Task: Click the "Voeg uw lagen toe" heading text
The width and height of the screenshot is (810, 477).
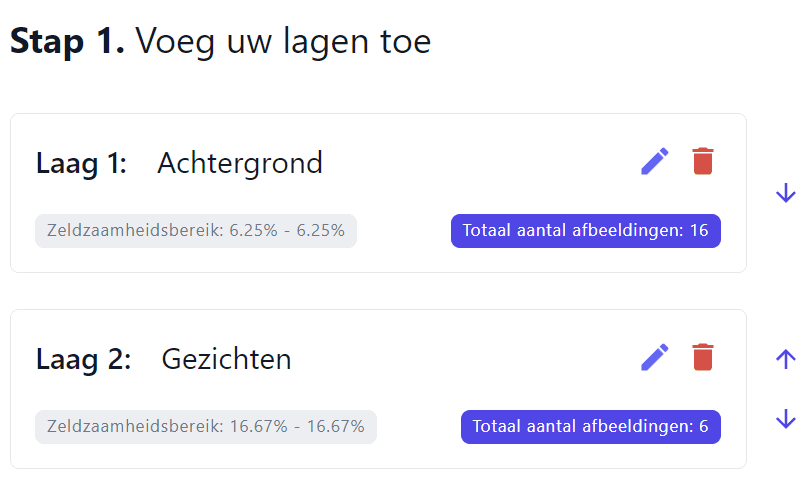Action: 283,42
